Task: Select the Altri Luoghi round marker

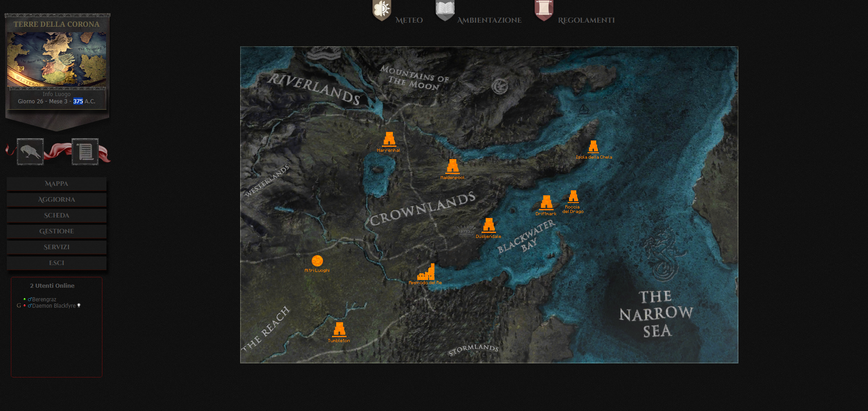Action: coord(317,261)
